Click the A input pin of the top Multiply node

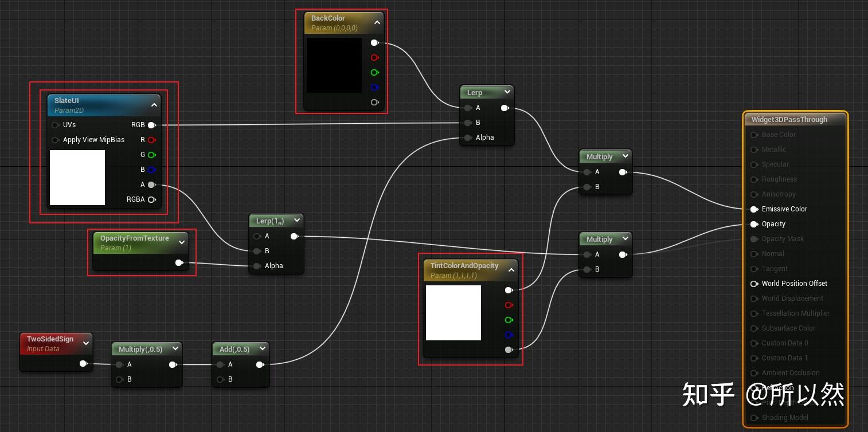point(587,172)
